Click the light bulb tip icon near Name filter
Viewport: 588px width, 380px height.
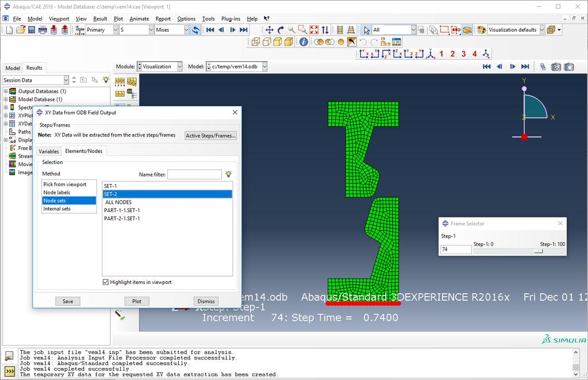click(228, 174)
